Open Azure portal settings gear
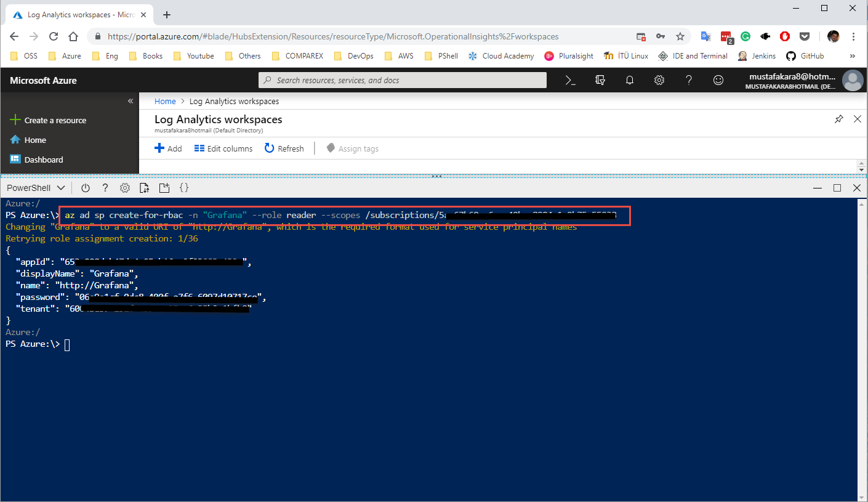Screen dimensions: 868x502 [x=659, y=80]
